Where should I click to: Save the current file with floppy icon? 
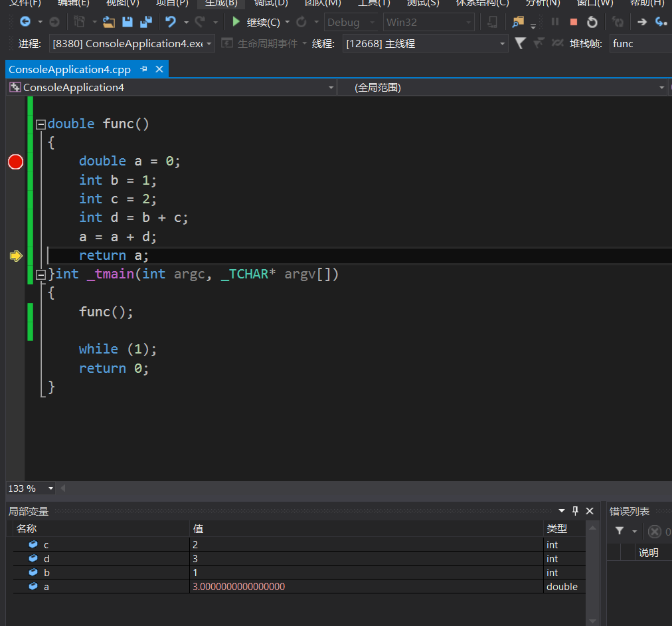tap(127, 22)
